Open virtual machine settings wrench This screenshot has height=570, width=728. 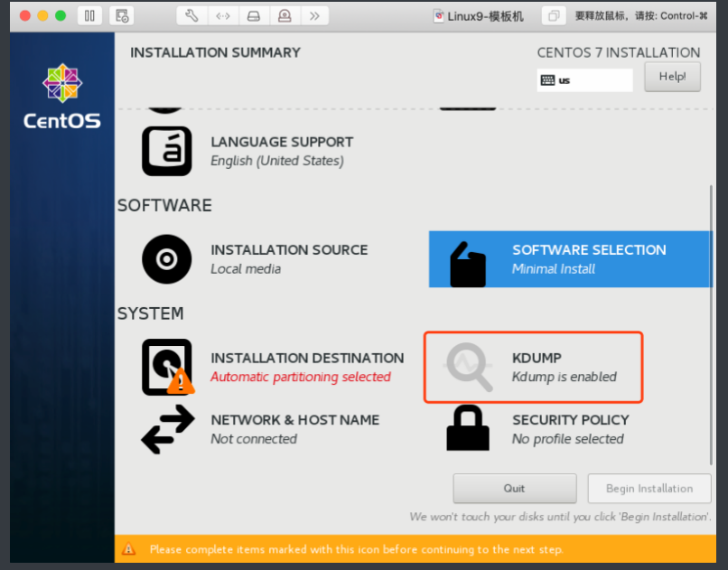click(191, 16)
